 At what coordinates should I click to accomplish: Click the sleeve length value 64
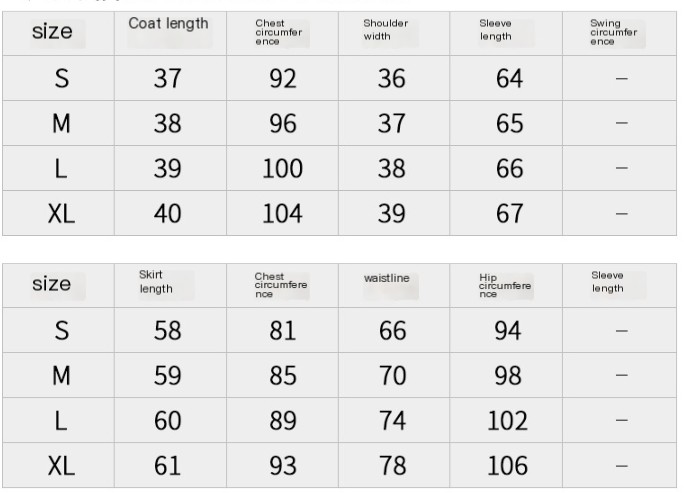pos(509,78)
